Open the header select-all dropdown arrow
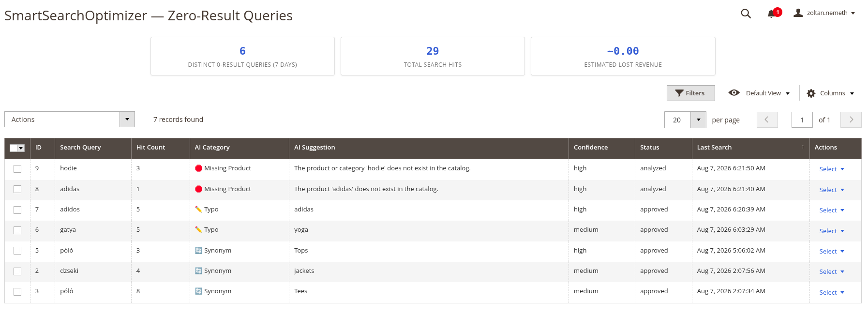 (x=21, y=148)
